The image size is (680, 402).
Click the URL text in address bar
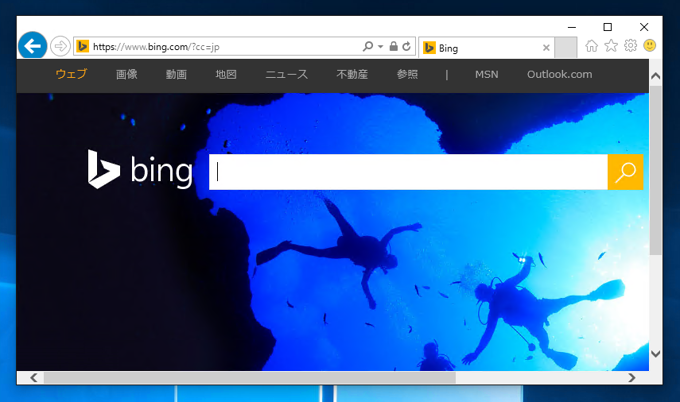click(x=156, y=47)
